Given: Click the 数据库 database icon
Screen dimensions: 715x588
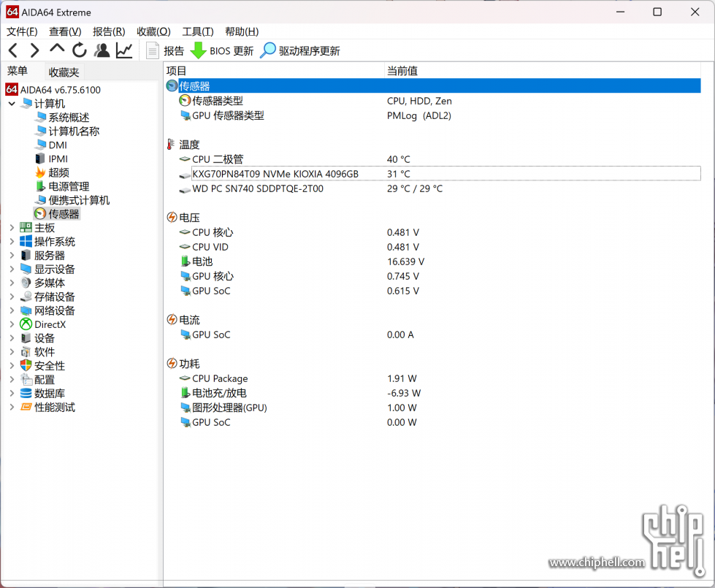Looking at the screenshot, I should click(x=26, y=393).
